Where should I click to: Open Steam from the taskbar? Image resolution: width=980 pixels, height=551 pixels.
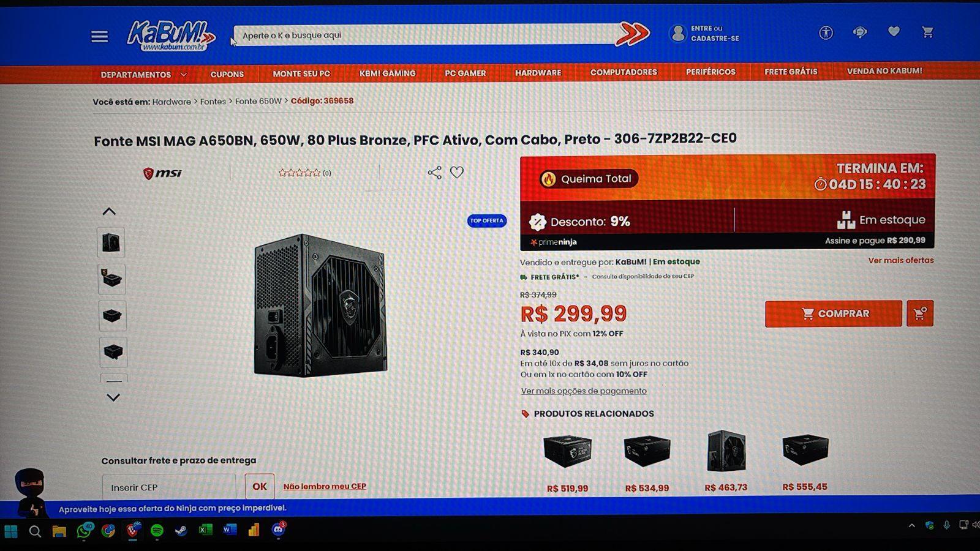[181, 530]
